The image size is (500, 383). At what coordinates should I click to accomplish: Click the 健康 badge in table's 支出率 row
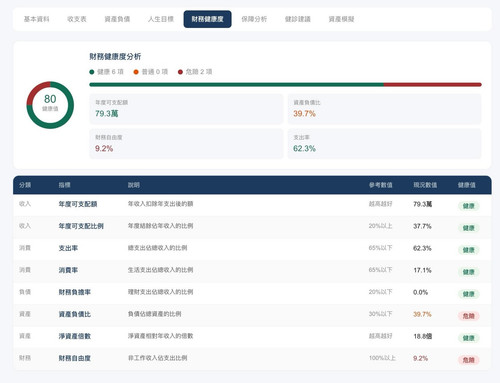(469, 250)
